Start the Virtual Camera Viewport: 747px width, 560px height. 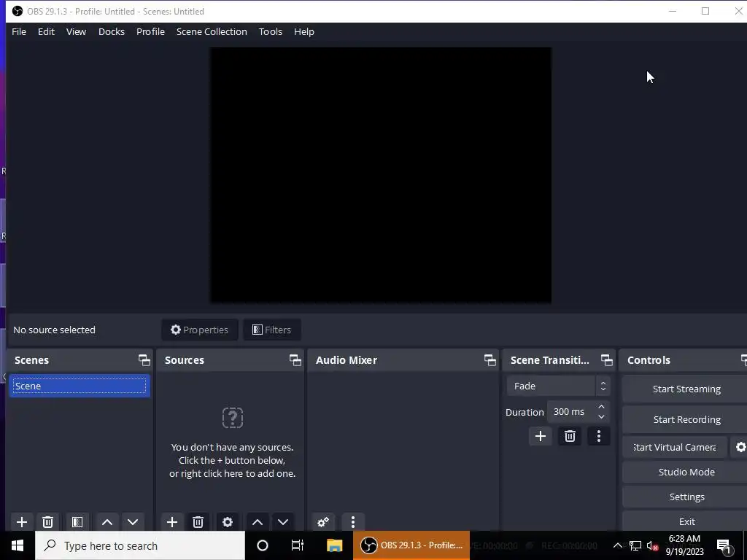tap(675, 447)
